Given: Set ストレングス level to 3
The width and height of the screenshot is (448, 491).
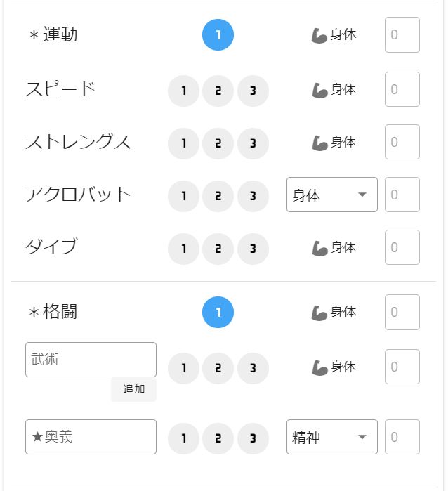Looking at the screenshot, I should (x=253, y=143).
